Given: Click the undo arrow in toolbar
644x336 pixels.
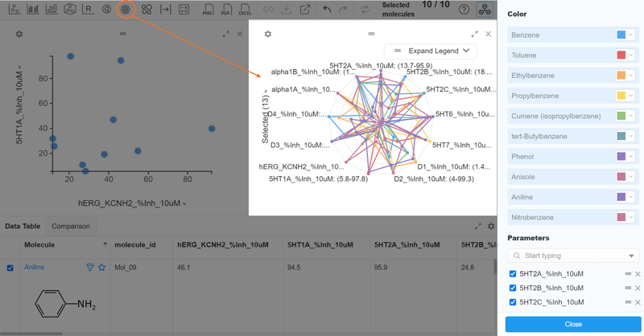Looking at the screenshot, I should (326, 10).
